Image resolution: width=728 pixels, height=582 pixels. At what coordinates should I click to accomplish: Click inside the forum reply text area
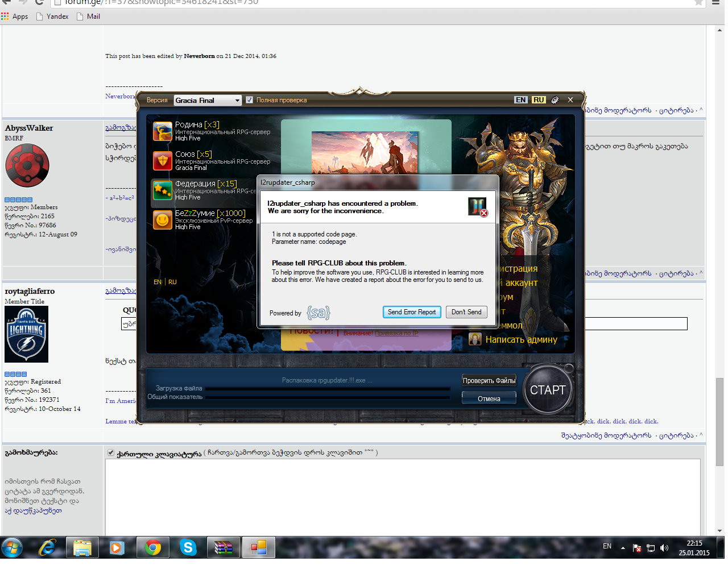coord(403,496)
